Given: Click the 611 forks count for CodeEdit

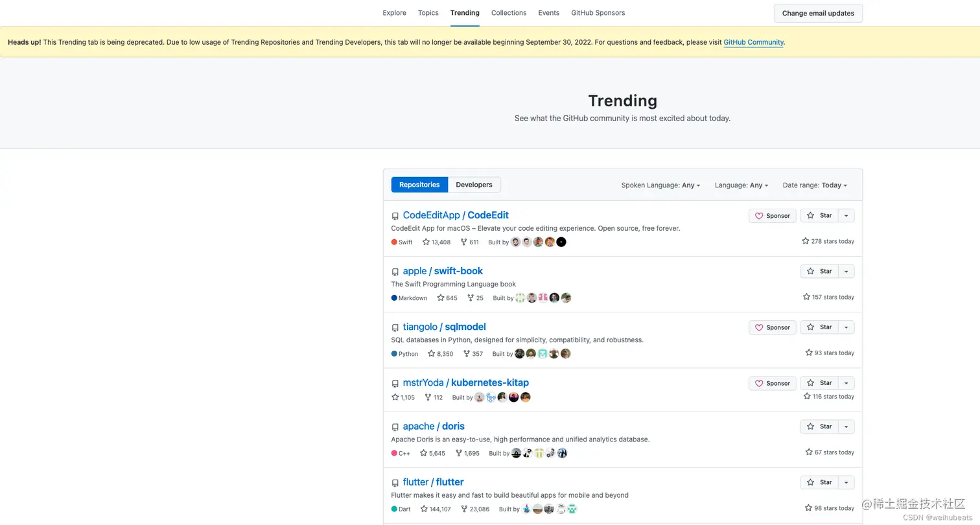Looking at the screenshot, I should click(x=469, y=242).
